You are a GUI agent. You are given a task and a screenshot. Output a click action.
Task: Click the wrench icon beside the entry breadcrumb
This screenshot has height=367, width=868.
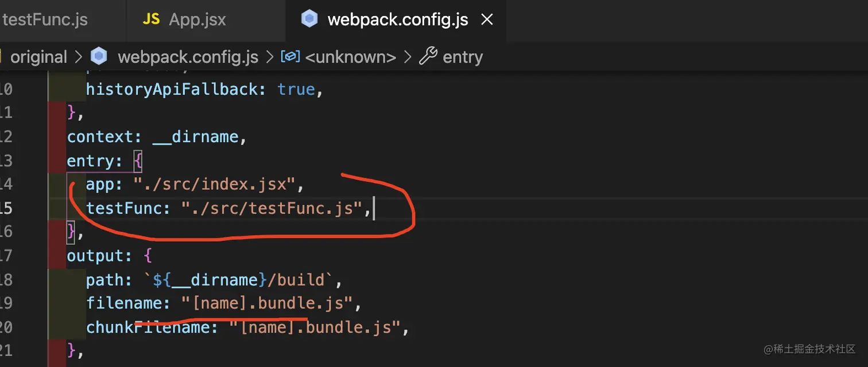tap(428, 57)
